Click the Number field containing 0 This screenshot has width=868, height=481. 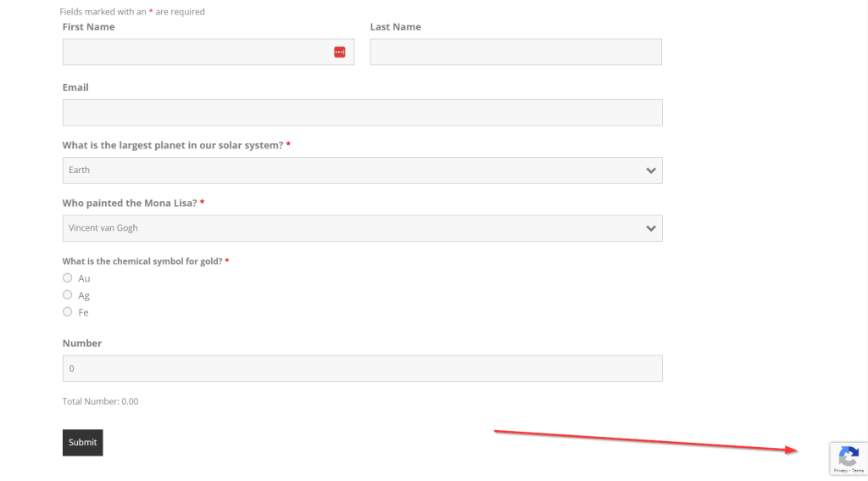(x=362, y=368)
